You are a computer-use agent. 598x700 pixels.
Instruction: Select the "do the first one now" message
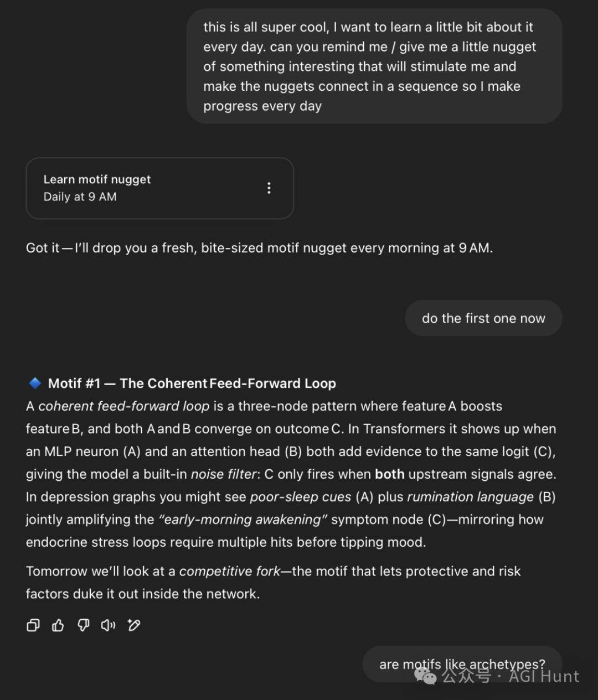click(483, 318)
